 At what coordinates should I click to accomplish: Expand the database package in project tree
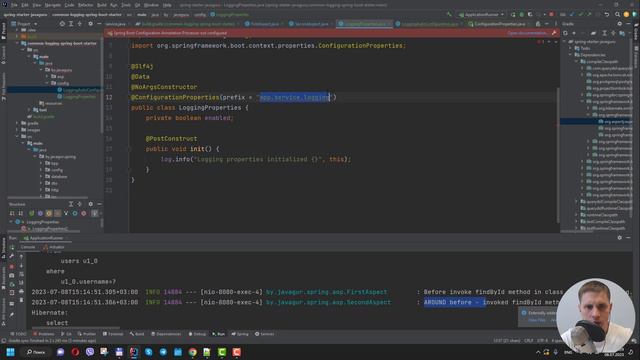pos(41,177)
